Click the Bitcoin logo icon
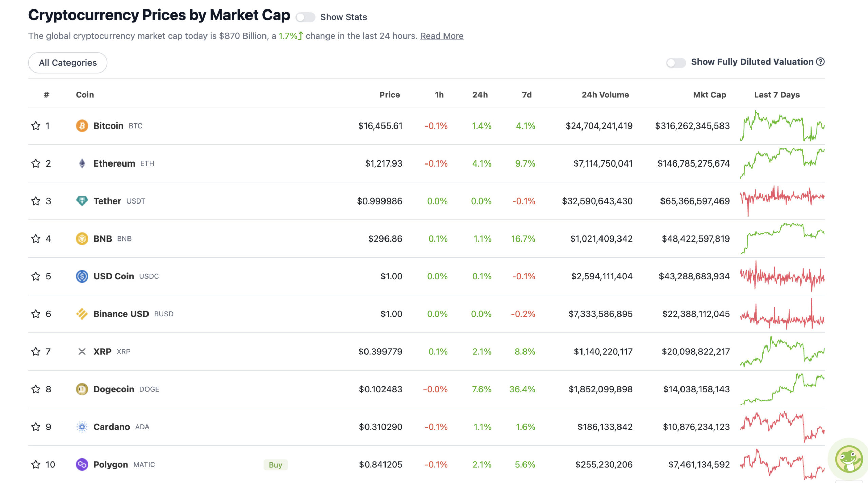 tap(82, 126)
